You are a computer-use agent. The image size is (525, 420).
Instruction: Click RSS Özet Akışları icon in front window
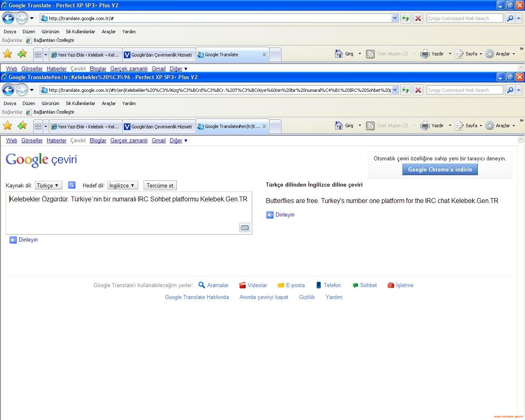[370, 126]
